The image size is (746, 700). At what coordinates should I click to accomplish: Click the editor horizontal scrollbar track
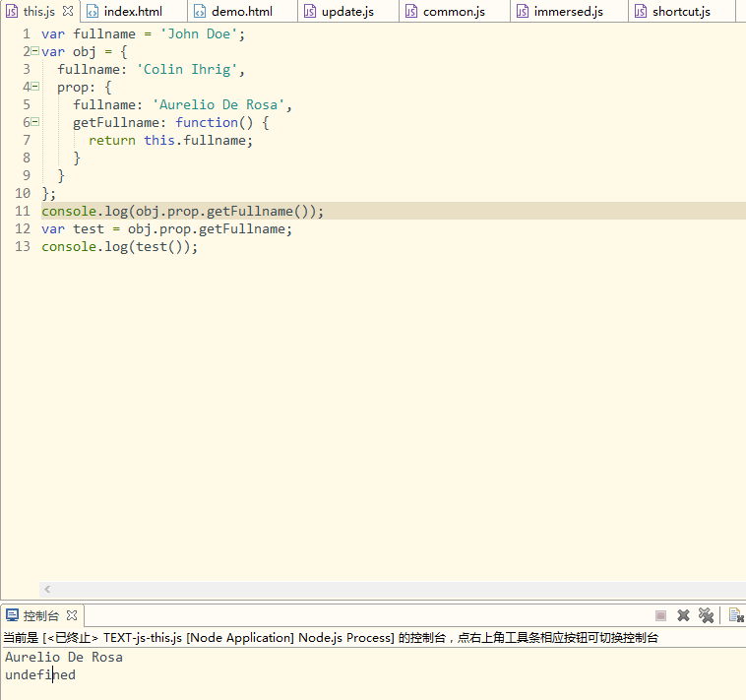pos(393,590)
